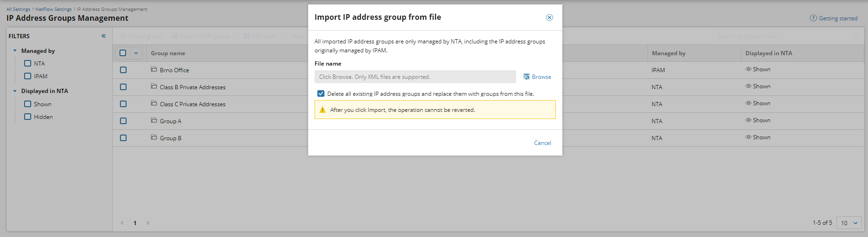The height and width of the screenshot is (237, 868).
Task: Open All Settings breadcrumb link
Action: (18, 9)
